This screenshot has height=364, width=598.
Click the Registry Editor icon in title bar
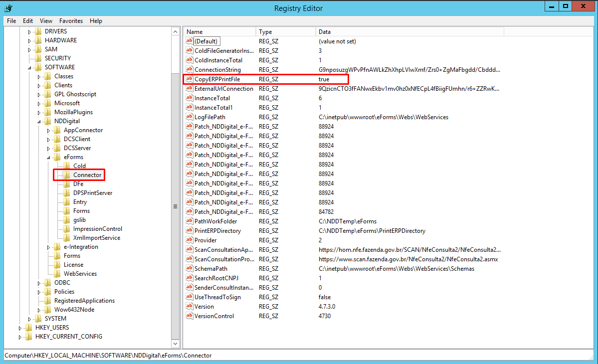coord(8,8)
